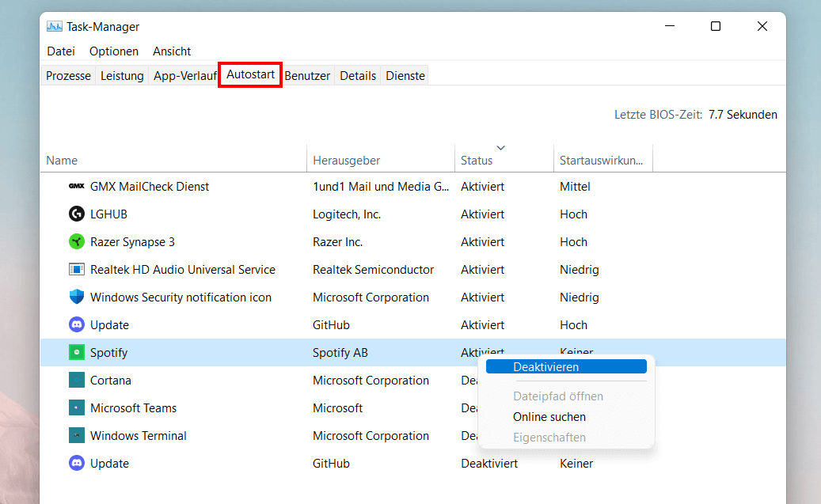Switch to the App-Verlauf tab
The image size is (821, 504).
point(184,76)
